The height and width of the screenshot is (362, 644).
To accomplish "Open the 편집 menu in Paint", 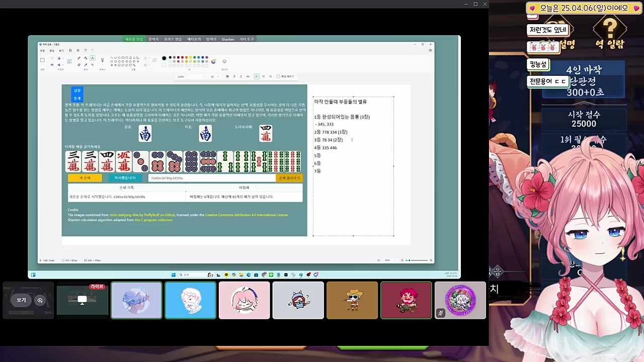I will click(x=52, y=50).
